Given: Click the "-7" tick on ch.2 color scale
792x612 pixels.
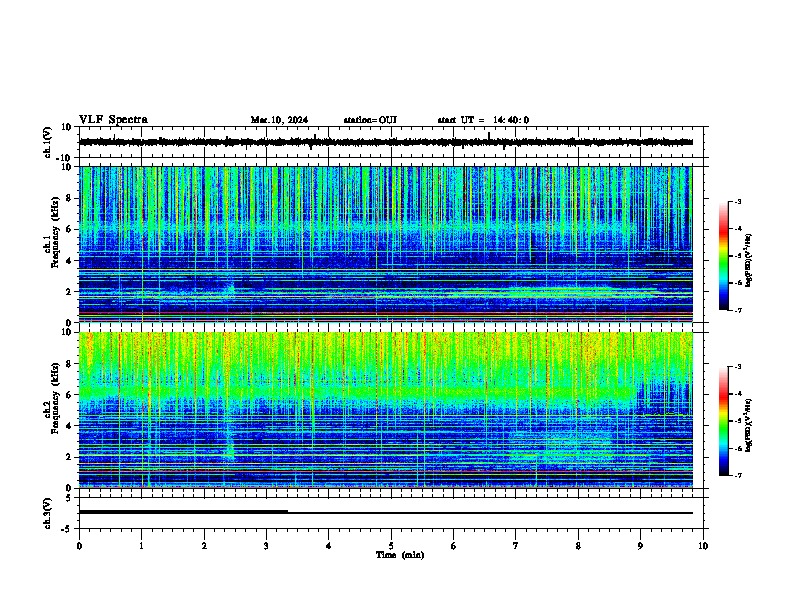Looking at the screenshot, I should coord(738,476).
